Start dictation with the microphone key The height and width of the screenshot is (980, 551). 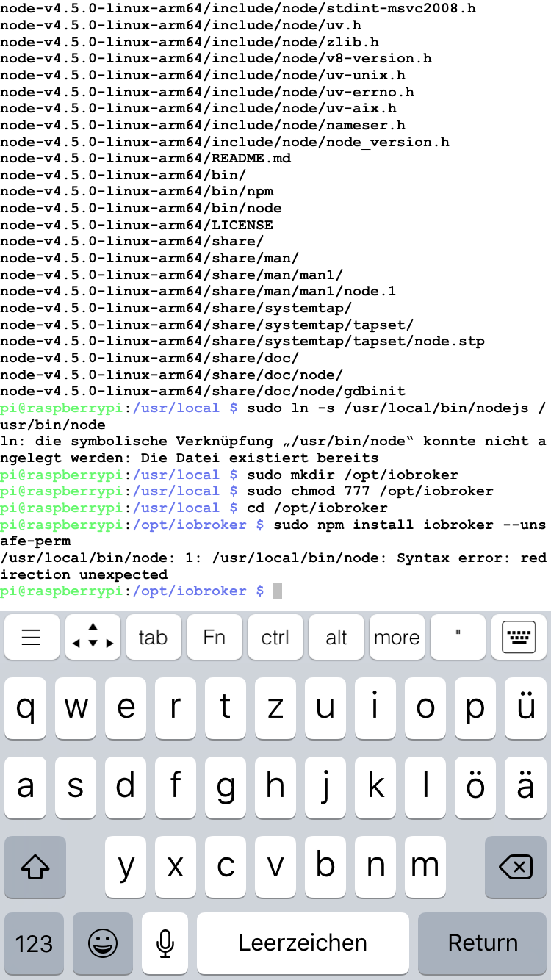coord(165,943)
